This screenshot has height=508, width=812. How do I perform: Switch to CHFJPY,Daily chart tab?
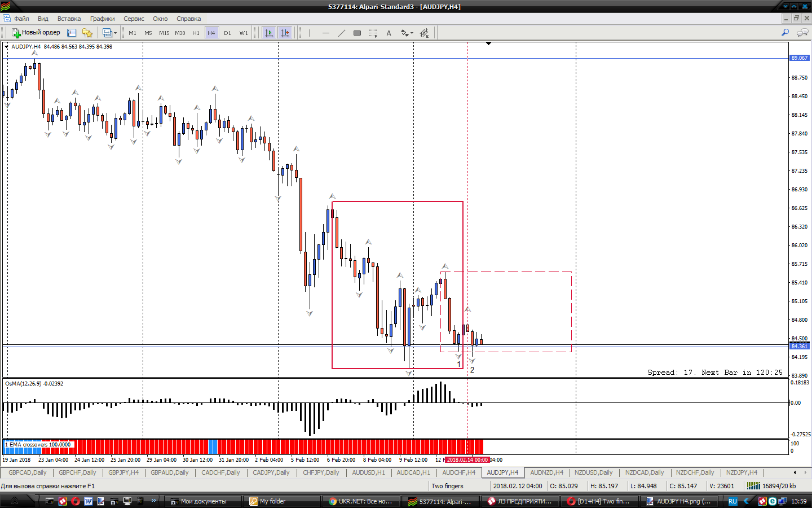pyautogui.click(x=321, y=472)
